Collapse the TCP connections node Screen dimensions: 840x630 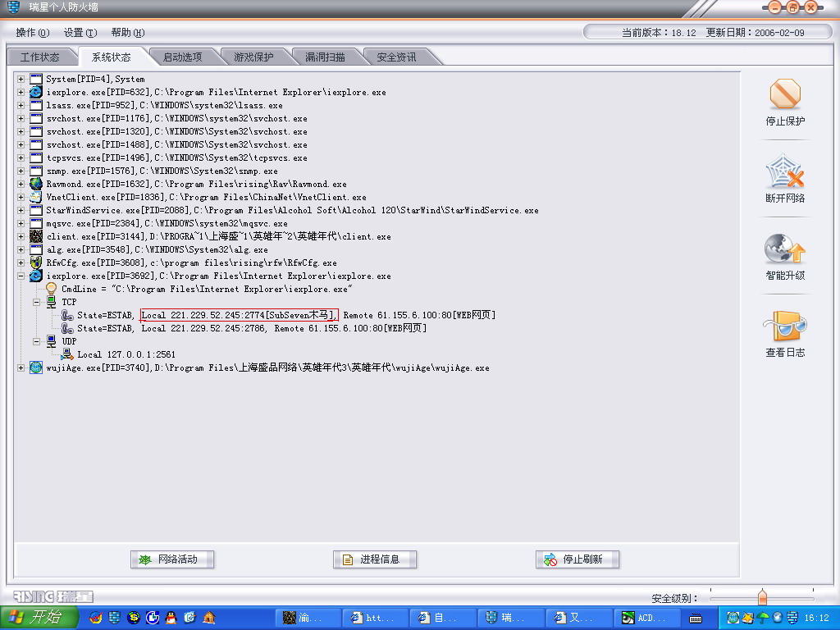tap(36, 302)
